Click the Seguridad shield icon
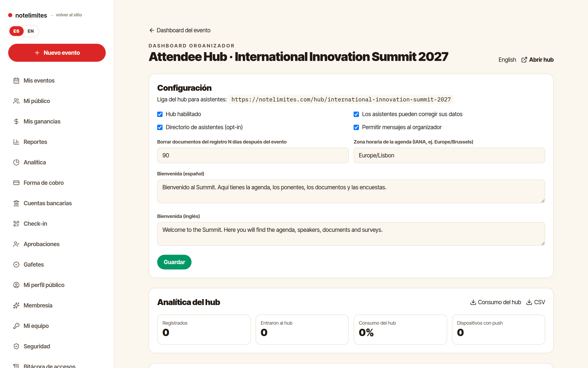Viewport: 588px width, 368px height. pyautogui.click(x=16, y=346)
